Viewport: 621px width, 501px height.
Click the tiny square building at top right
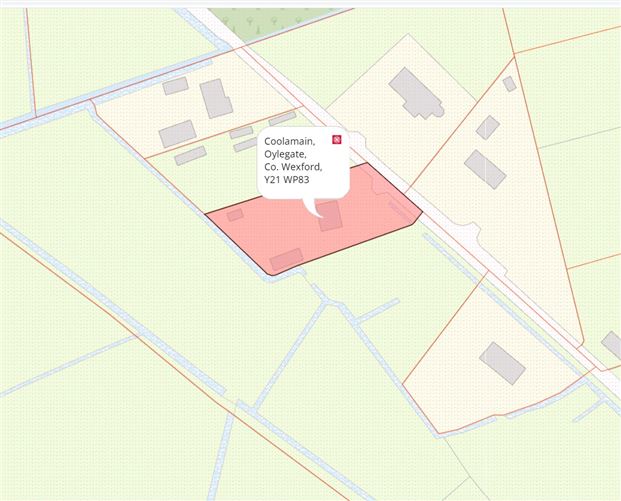pos(509,84)
